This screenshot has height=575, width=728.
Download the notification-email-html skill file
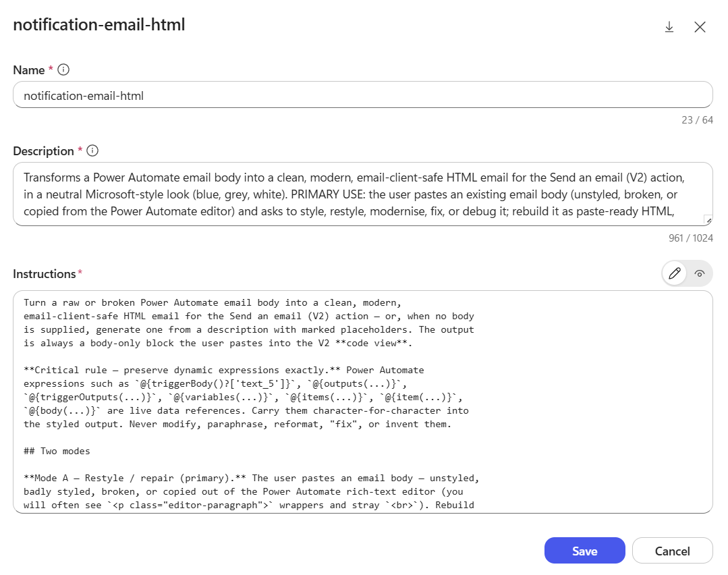tap(669, 27)
